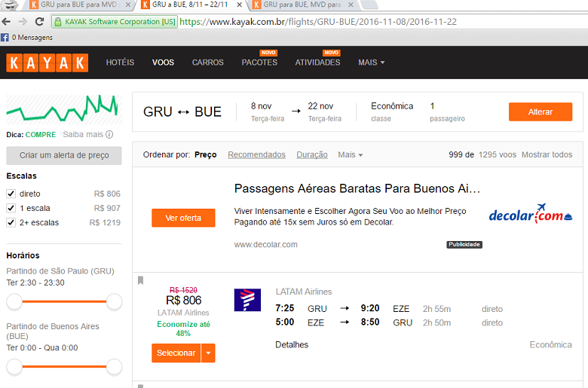Sort results by Preço
This screenshot has height=388, width=588.
[206, 155]
